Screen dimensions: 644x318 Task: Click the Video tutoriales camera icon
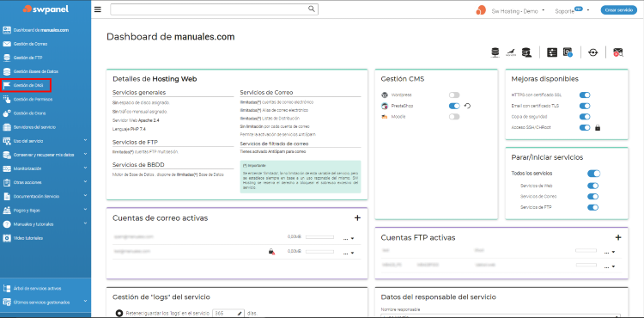tap(7, 238)
